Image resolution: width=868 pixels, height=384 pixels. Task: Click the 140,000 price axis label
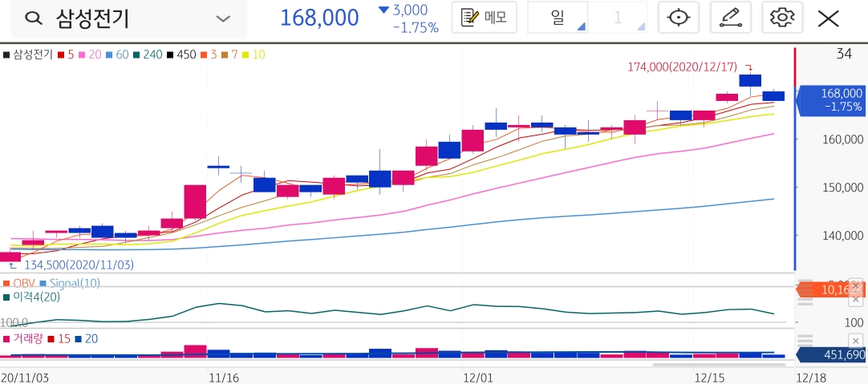coord(842,235)
